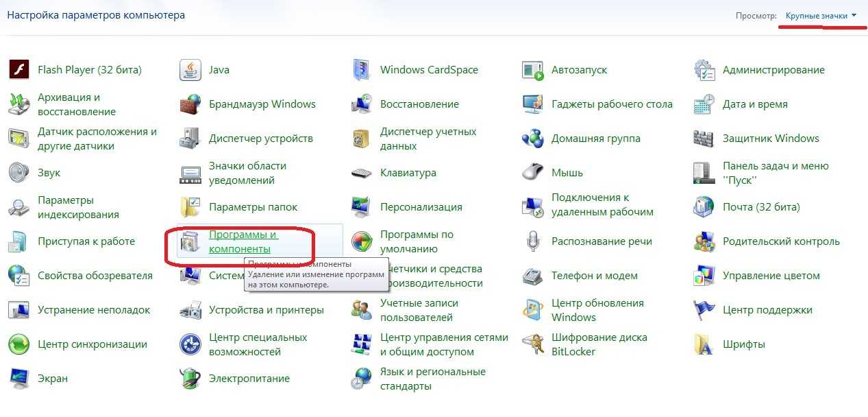868x417 pixels.
Task: Open the Распознавание речи microphone icon
Action: [x=532, y=241]
